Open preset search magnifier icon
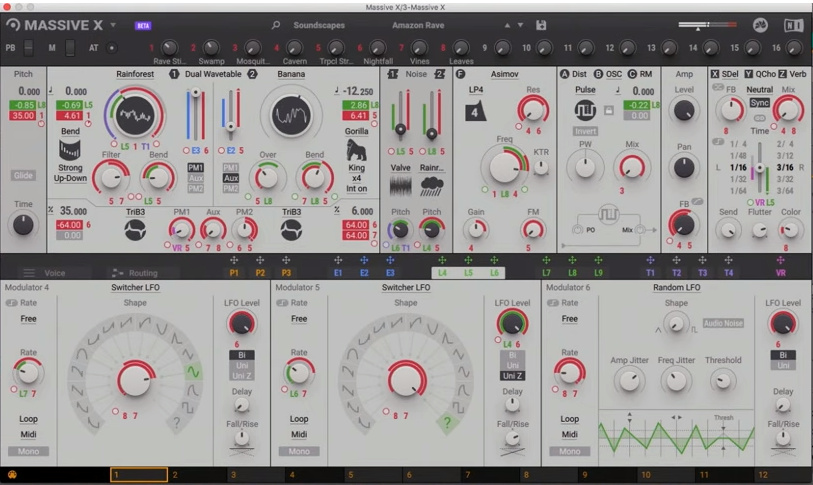This screenshot has height=485, width=813. pyautogui.click(x=276, y=25)
